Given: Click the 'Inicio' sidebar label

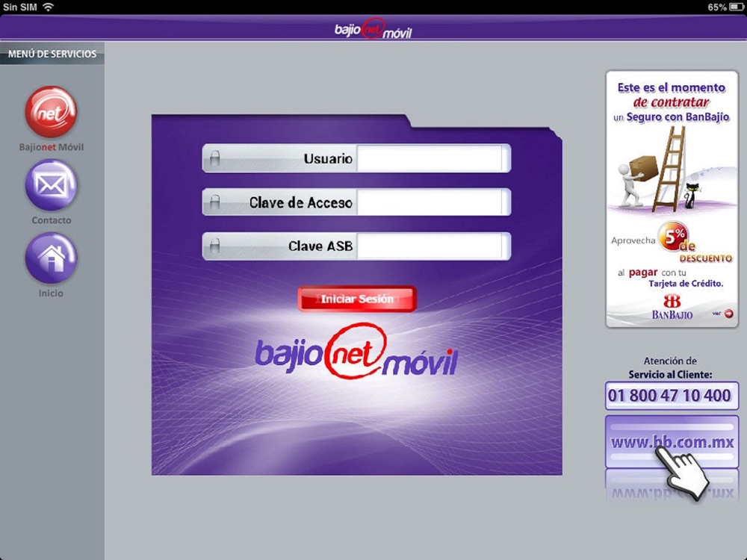Looking at the screenshot, I should coord(51,293).
